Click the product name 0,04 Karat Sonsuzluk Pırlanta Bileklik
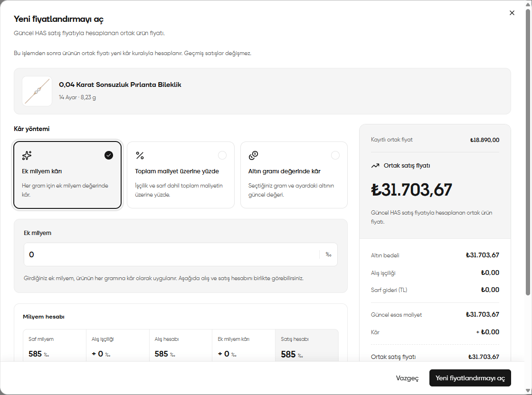Screen dimensions: 532x395 pyautogui.click(x=120, y=85)
